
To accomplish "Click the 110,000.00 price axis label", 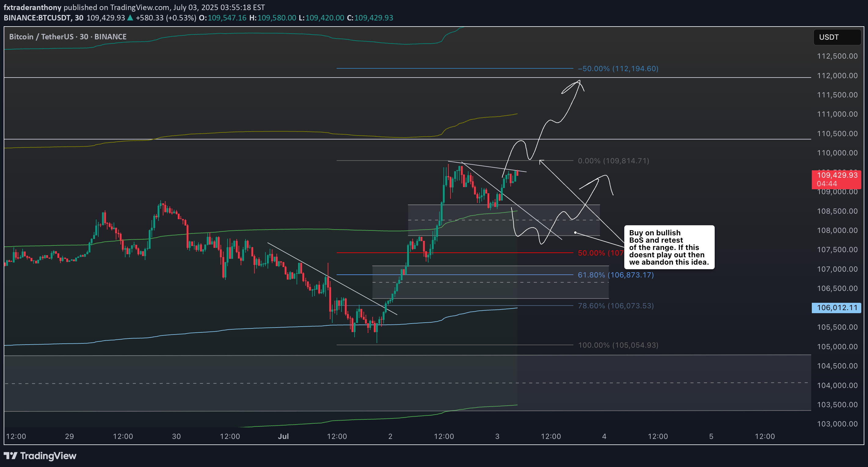I will click(x=837, y=153).
